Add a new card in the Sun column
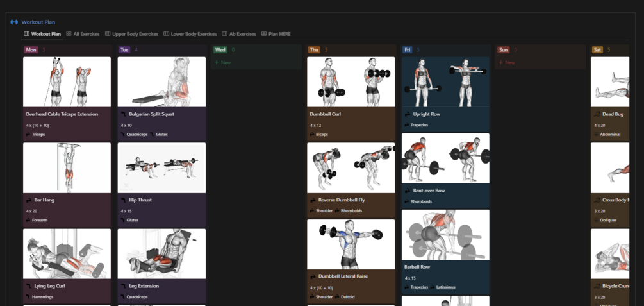 pos(506,62)
